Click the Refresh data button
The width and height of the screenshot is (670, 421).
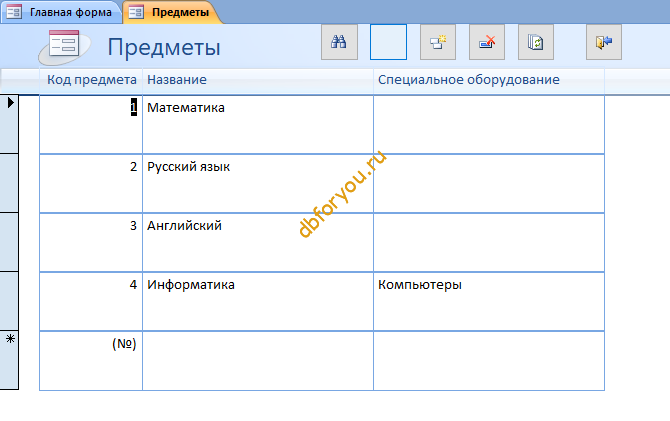pyautogui.click(x=536, y=42)
